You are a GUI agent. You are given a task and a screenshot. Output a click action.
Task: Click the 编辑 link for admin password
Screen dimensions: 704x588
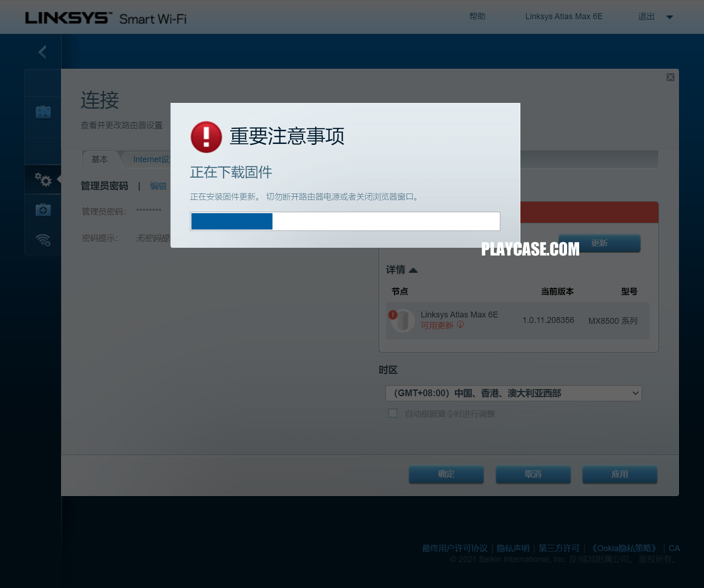click(158, 186)
